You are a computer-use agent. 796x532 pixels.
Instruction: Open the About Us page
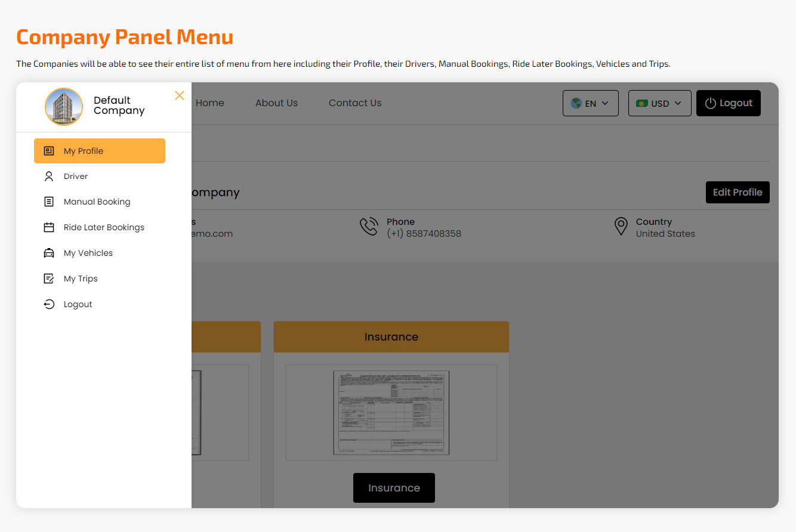click(276, 103)
